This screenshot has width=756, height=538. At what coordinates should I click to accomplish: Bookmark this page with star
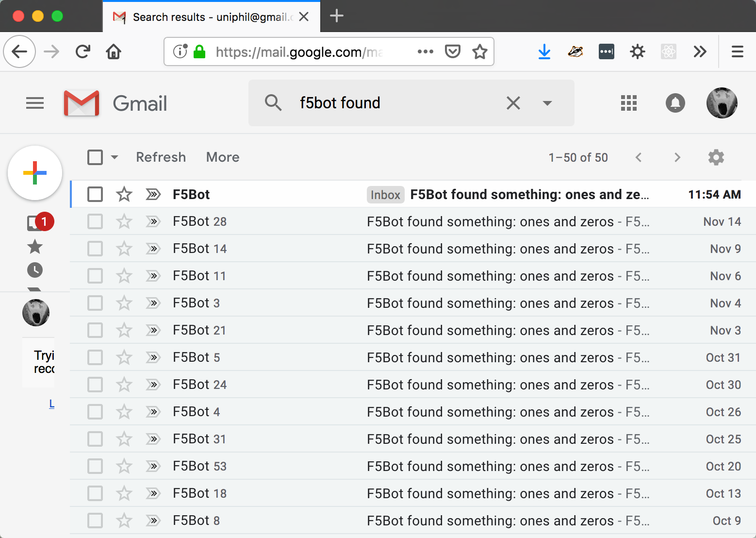coord(480,51)
